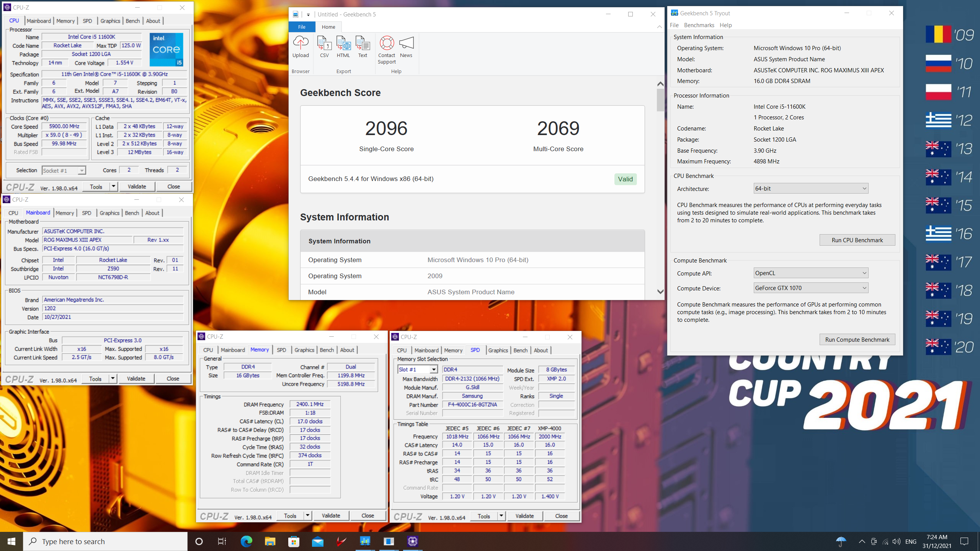
Task: Open Microsoft Store from taskbar
Action: coord(294,541)
